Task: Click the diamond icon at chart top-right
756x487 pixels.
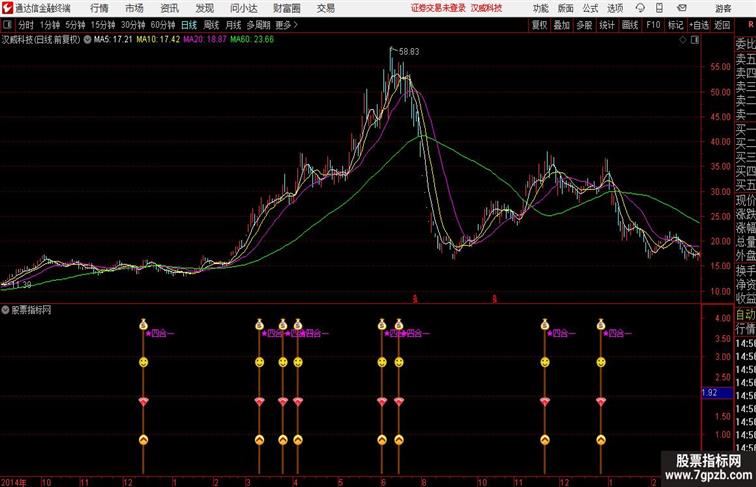Action: [x=683, y=40]
